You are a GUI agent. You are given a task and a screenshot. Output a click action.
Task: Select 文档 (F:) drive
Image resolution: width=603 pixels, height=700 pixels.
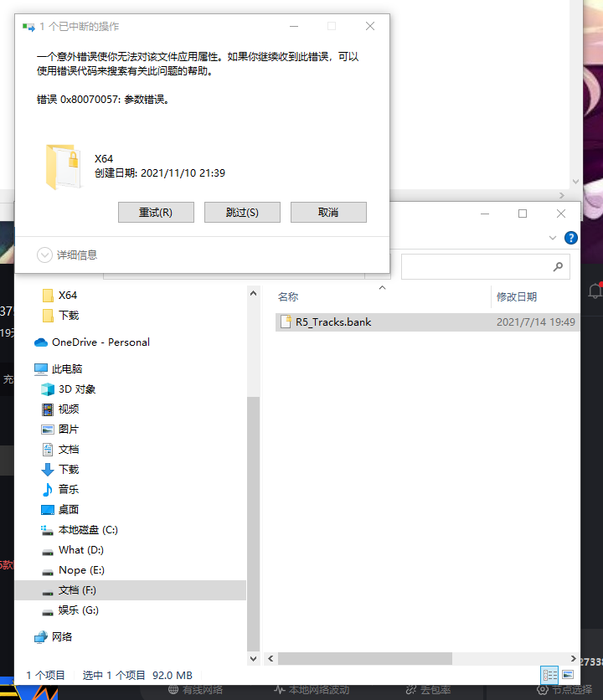tap(131, 590)
